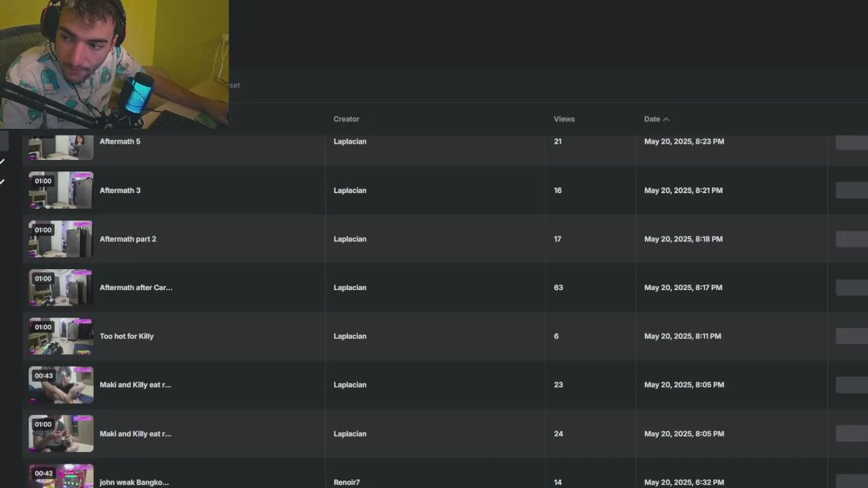This screenshot has height=488, width=868.
Task: Click the date May 20, 2025, 8:18 PM
Action: pyautogui.click(x=684, y=239)
